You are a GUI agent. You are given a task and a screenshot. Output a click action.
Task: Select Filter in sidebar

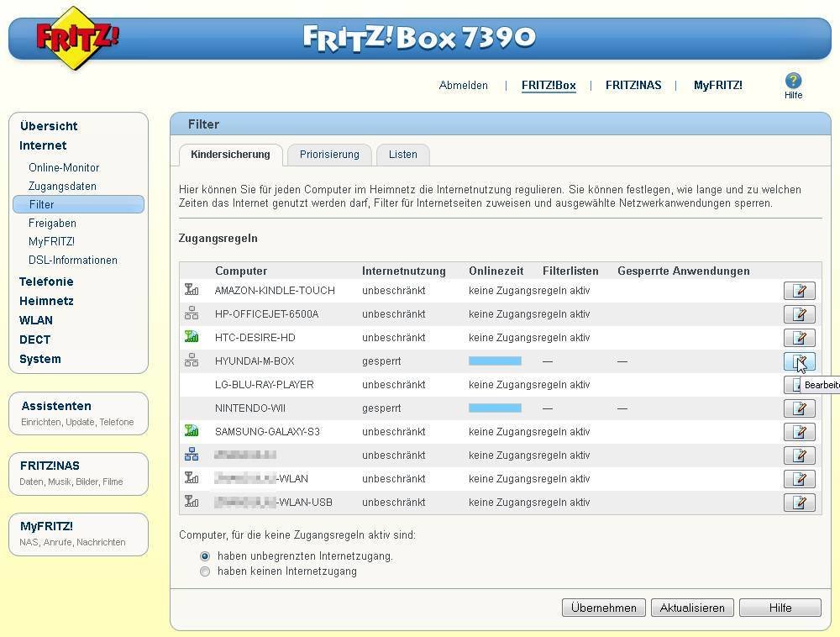click(x=79, y=204)
